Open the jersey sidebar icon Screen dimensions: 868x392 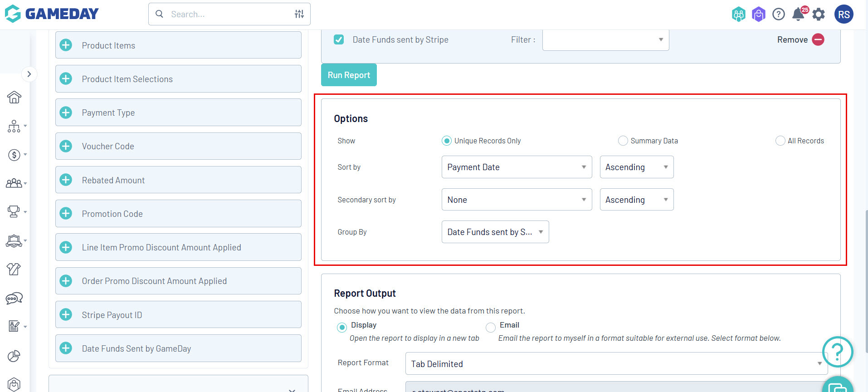[x=14, y=269]
